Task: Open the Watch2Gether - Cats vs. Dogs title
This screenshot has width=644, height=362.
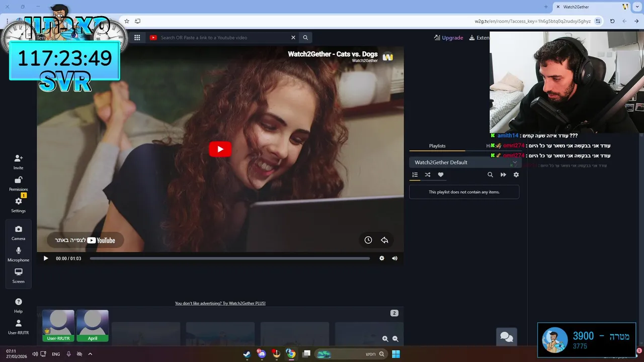Action: point(333,54)
